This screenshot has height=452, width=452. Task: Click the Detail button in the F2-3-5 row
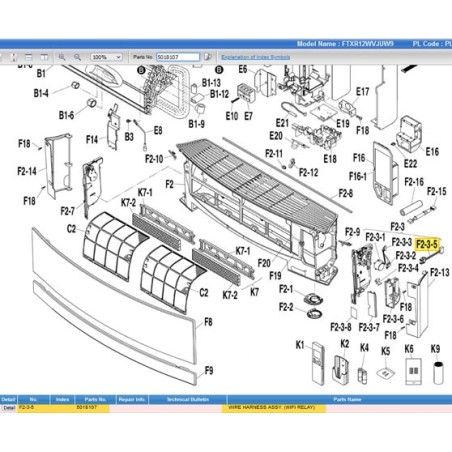pyautogui.click(x=9, y=408)
